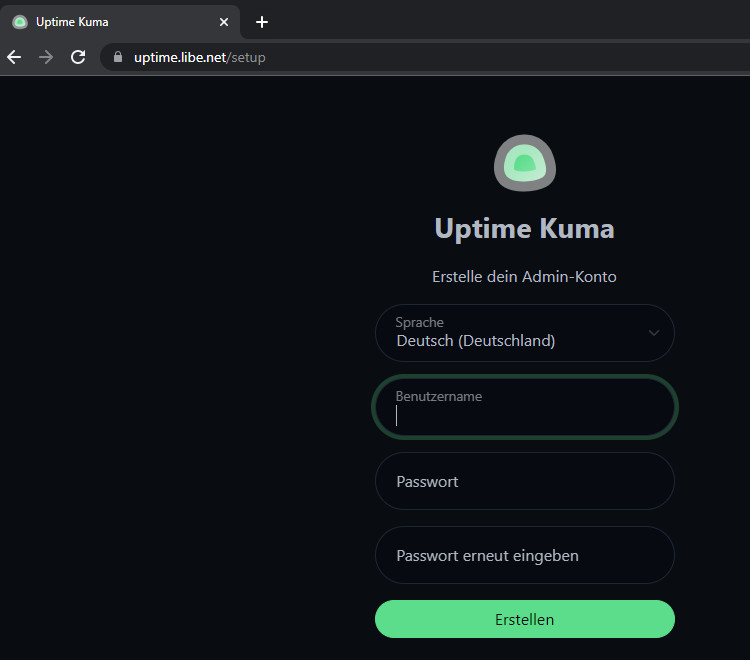Reload the current page
Screen dimensions: 750x660
(x=78, y=57)
